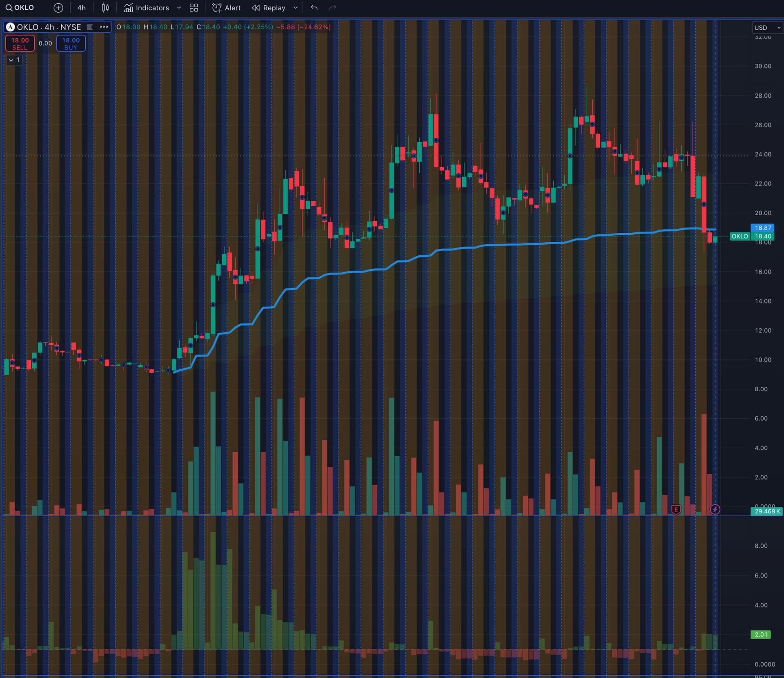
Task: Open the 4h timeframe selector
Action: pyautogui.click(x=82, y=8)
